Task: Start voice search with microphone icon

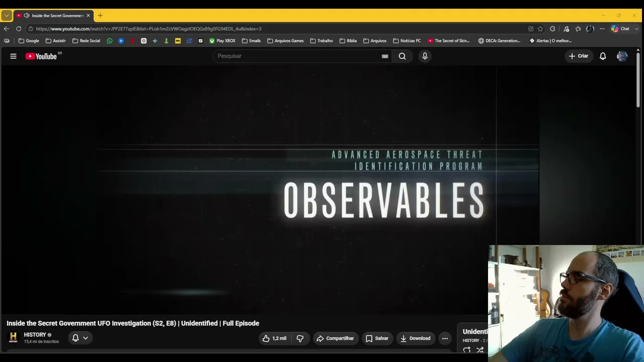Action: click(x=425, y=56)
